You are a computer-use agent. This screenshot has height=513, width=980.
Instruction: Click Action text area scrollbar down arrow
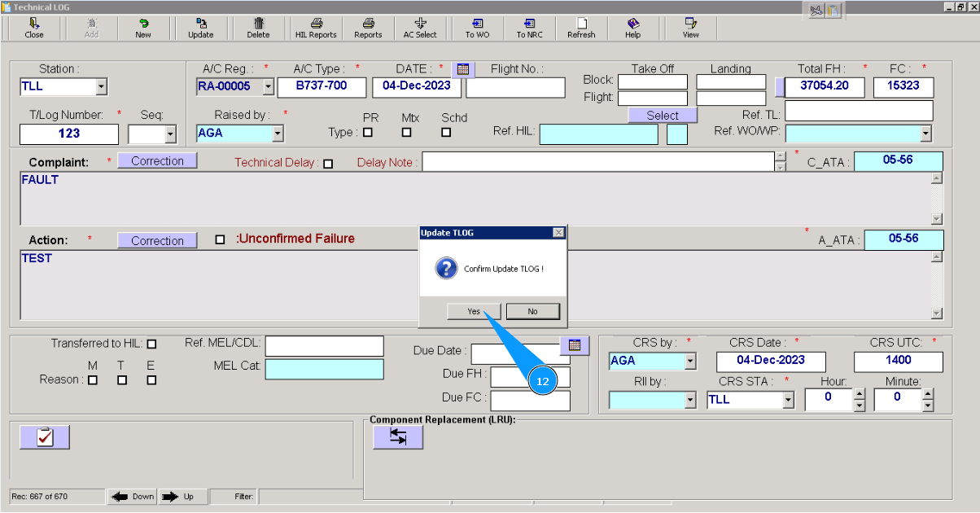(x=936, y=313)
